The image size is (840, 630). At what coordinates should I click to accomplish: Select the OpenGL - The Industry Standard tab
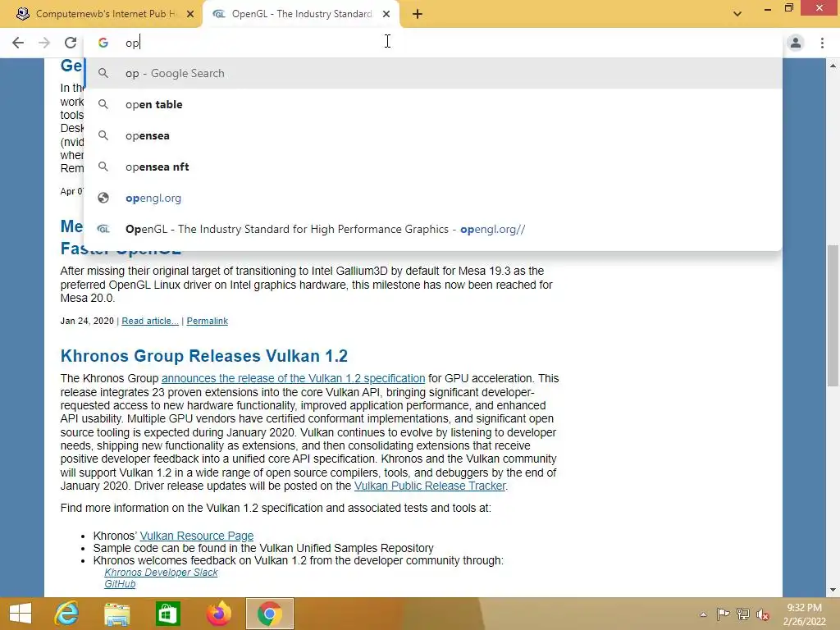click(300, 15)
